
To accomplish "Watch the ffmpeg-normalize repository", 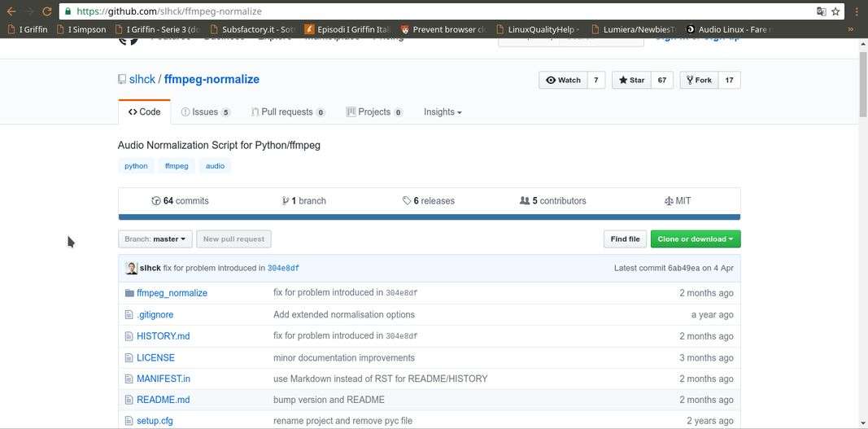I will pos(563,80).
